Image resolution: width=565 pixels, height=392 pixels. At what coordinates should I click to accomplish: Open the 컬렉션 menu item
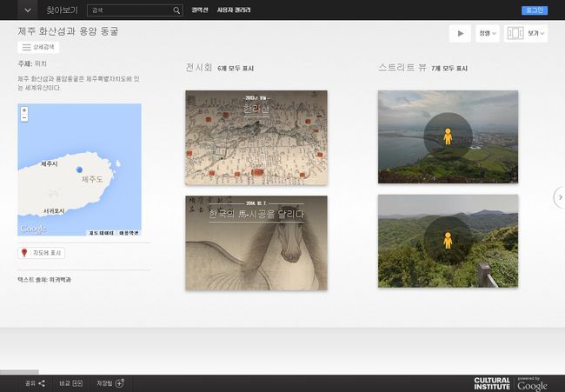coord(200,10)
